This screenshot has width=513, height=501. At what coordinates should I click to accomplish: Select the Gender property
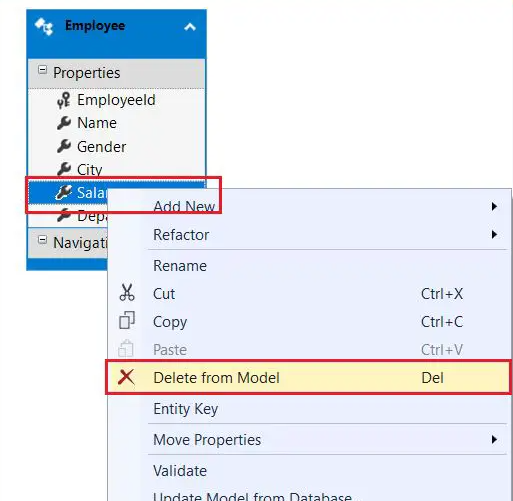pos(116,147)
